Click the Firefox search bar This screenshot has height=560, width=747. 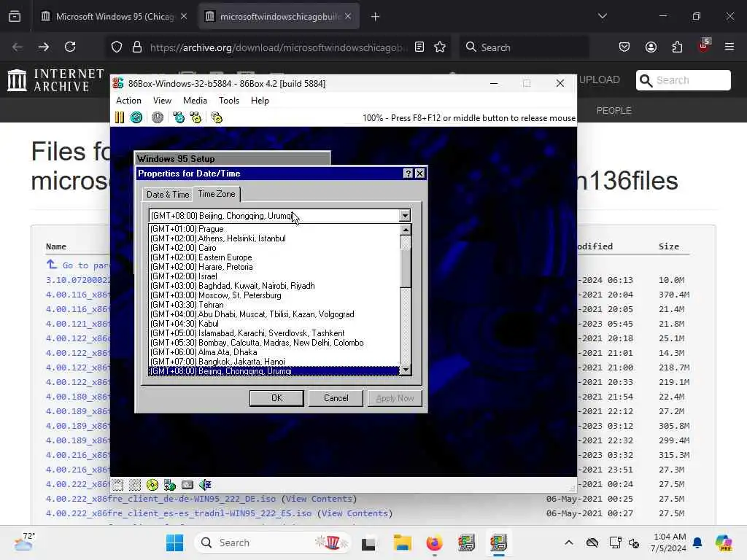524,47
